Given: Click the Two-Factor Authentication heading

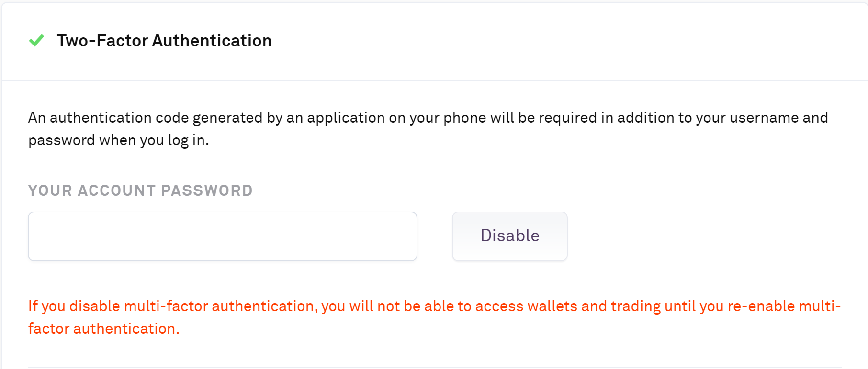Looking at the screenshot, I should [x=164, y=41].
